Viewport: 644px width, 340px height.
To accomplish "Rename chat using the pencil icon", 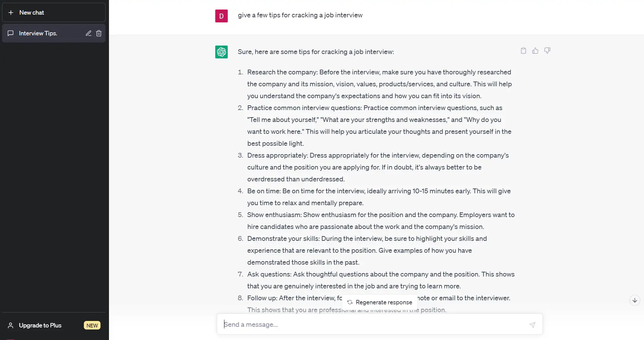I will click(x=88, y=33).
